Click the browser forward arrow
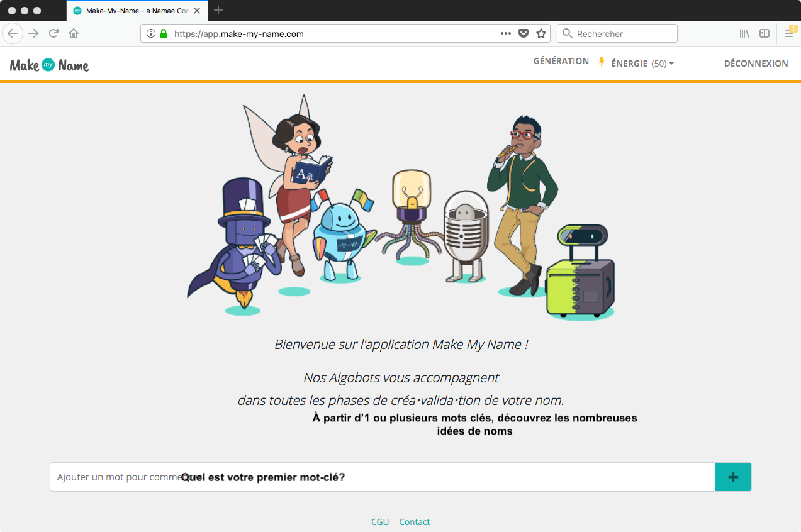Image resolution: width=801 pixels, height=532 pixels. [x=33, y=33]
